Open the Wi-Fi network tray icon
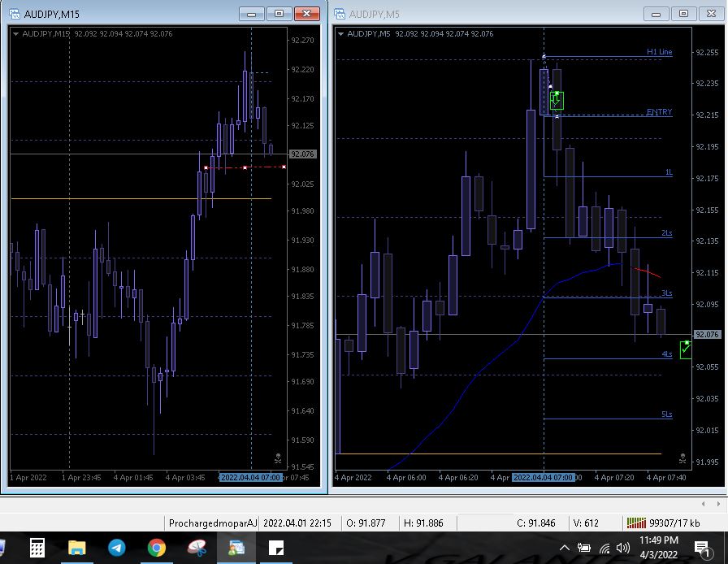 click(x=604, y=549)
